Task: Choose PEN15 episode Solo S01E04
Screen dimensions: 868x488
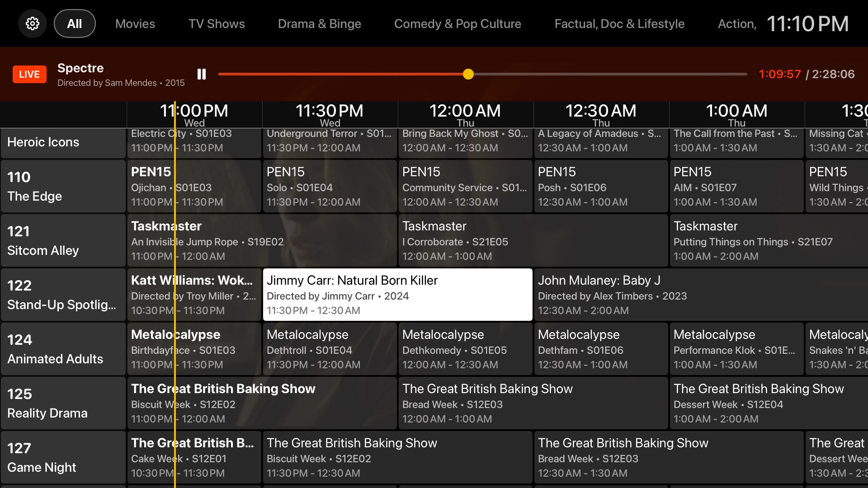Action: click(x=330, y=186)
